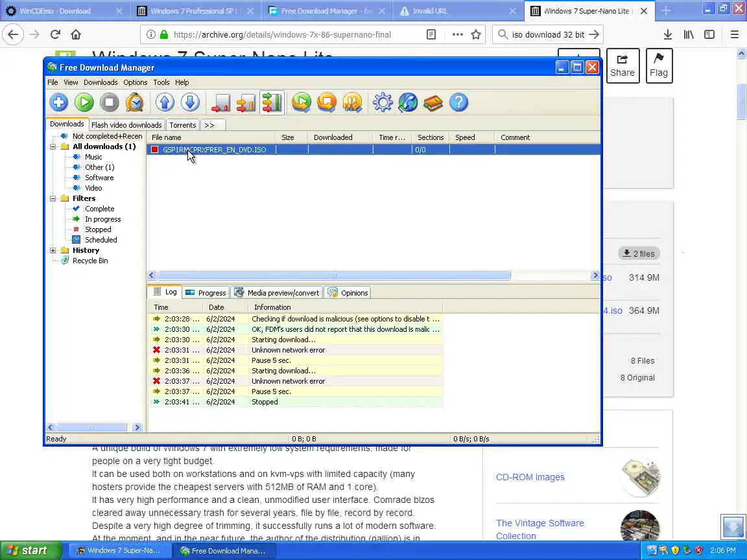Move download up in the list with blue up arrow
The height and width of the screenshot is (560, 747).
[x=165, y=102]
